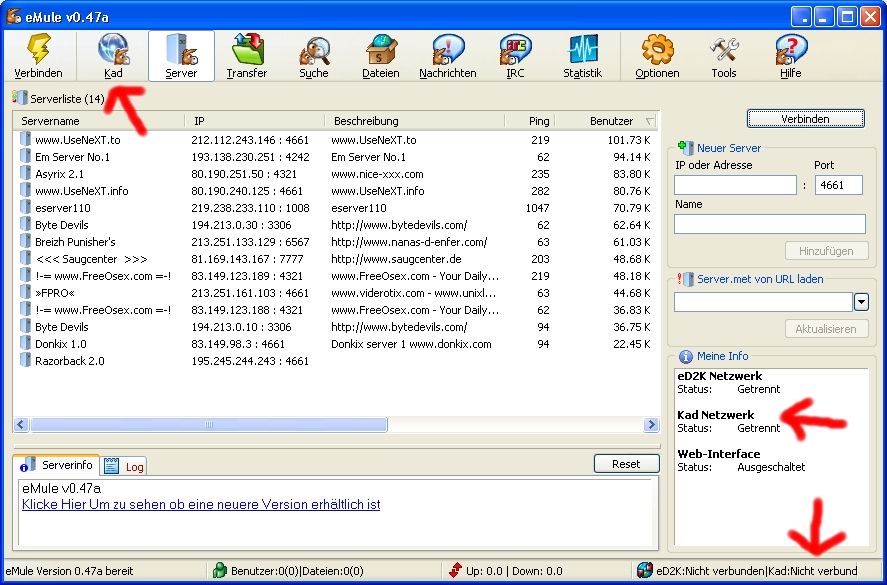Click the server icon beside www.UseNeXT.to

click(x=25, y=139)
